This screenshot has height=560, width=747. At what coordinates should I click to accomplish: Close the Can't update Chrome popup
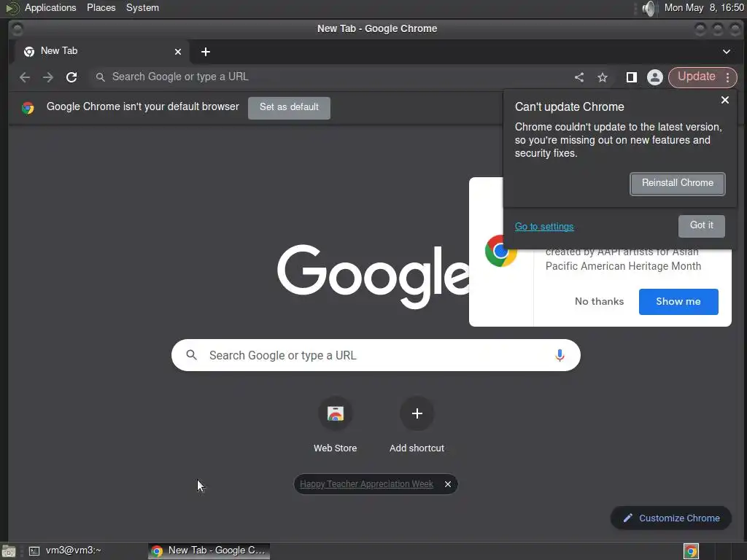point(725,100)
